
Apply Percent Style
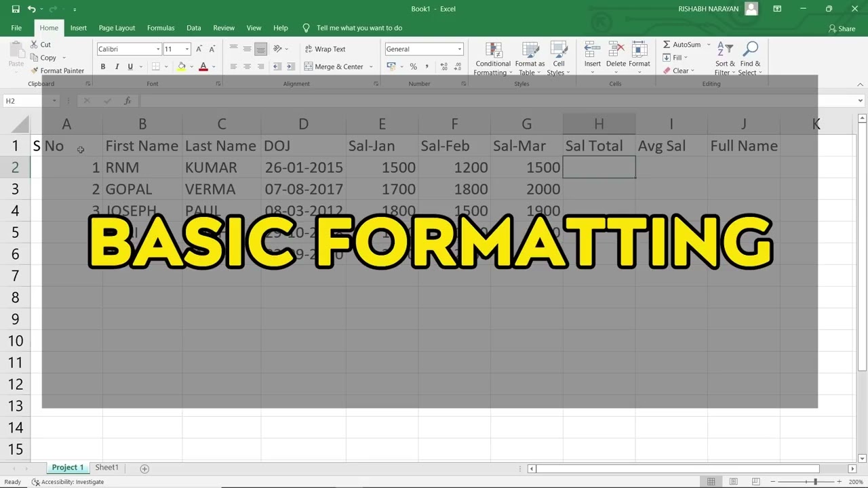[x=413, y=66]
